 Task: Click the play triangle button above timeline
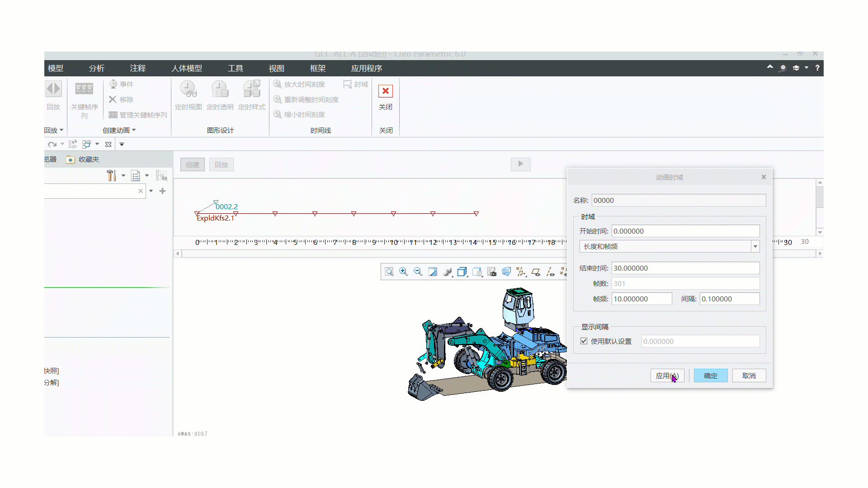(521, 164)
